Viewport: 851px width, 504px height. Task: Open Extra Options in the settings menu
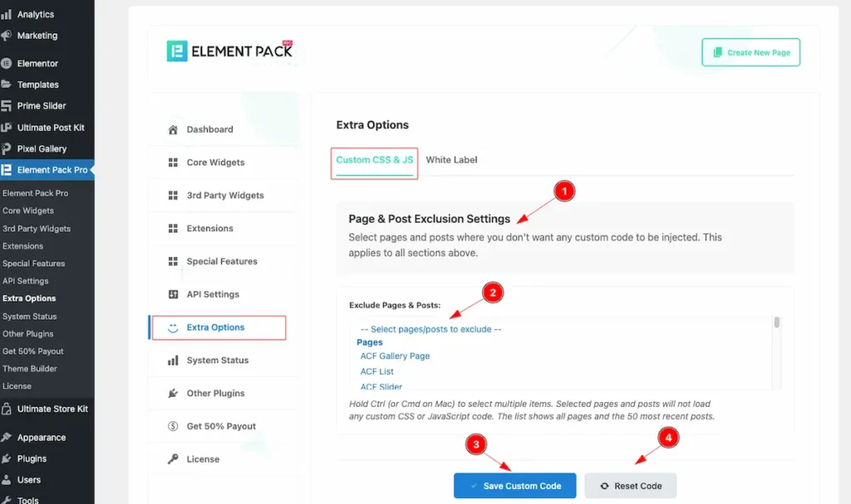click(216, 327)
